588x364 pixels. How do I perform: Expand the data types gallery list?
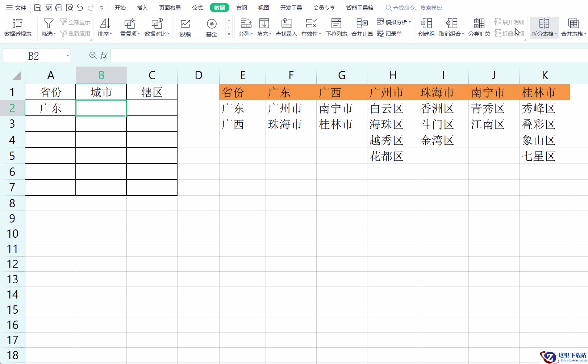pyautogui.click(x=229, y=34)
